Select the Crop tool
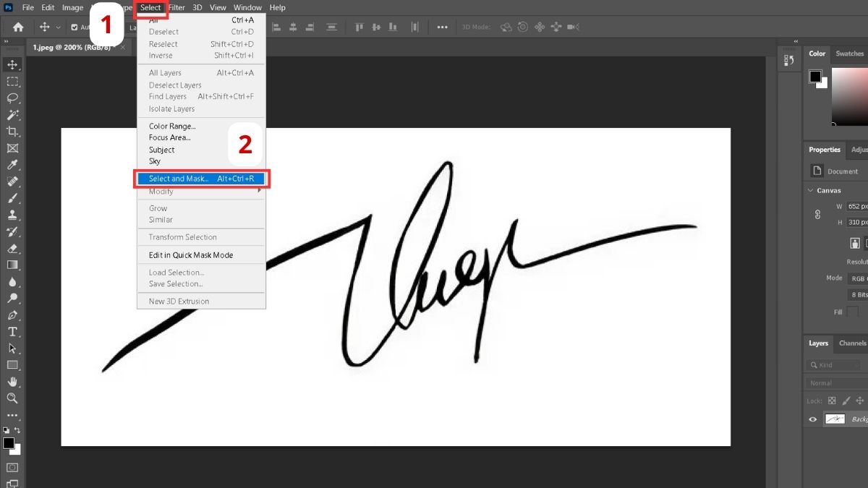The image size is (868, 488). pyautogui.click(x=12, y=132)
